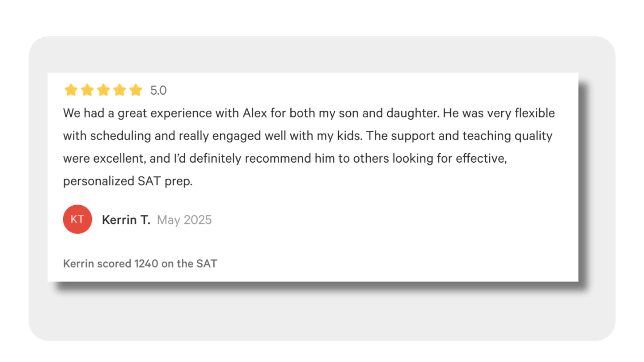The height and width of the screenshot is (362, 644).
Task: Click the word 'daughter' in the review
Action: point(413,113)
